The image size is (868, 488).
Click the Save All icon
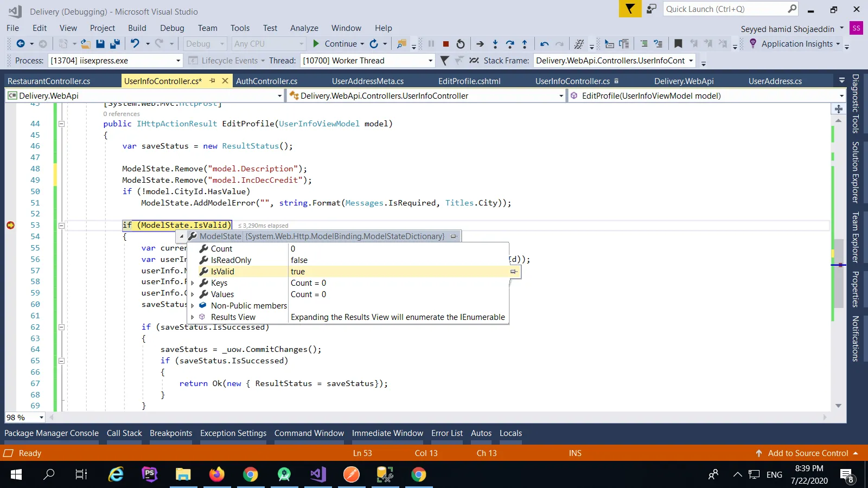[x=114, y=44]
